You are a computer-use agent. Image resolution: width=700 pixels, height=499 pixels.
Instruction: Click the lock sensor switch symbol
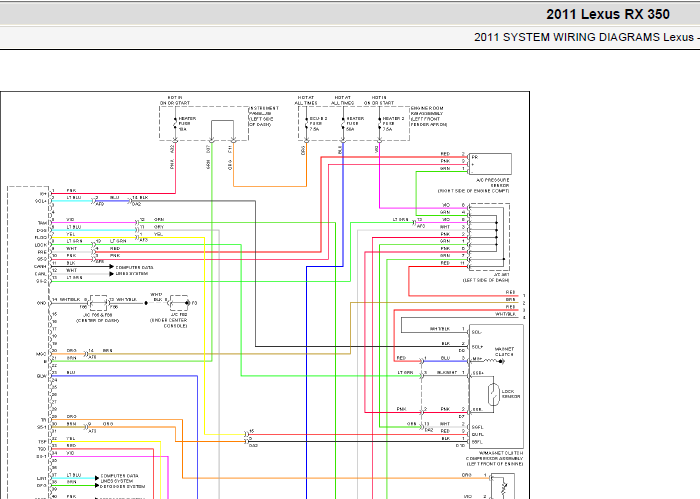(x=493, y=395)
